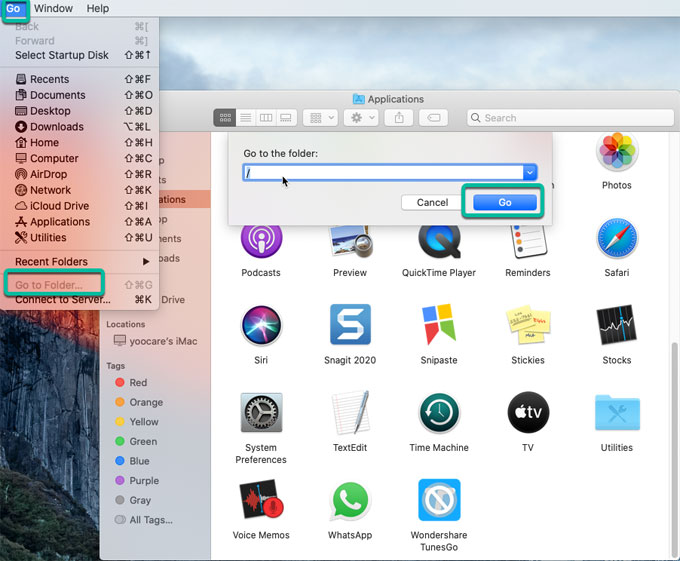The height and width of the screenshot is (561, 680).
Task: Open the Preview app icon
Action: [x=350, y=241]
